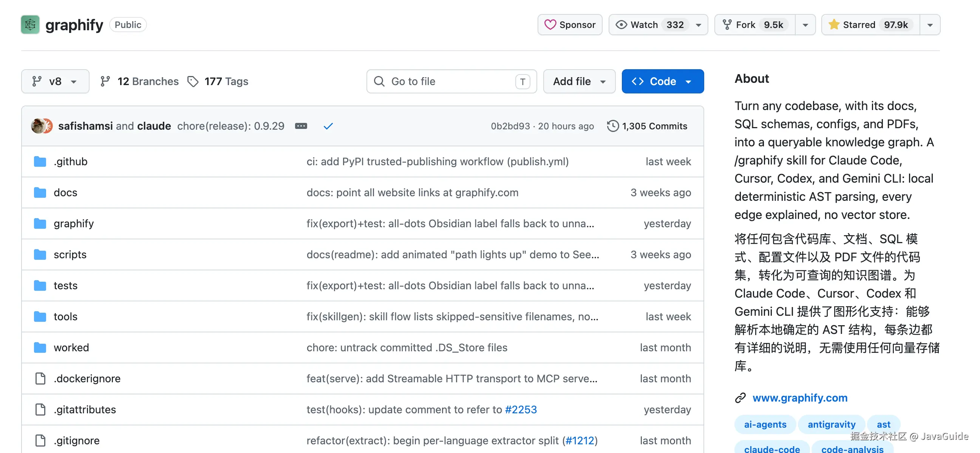Open the Starred lists dropdown arrow
The image size is (980, 453).
[x=930, y=25]
